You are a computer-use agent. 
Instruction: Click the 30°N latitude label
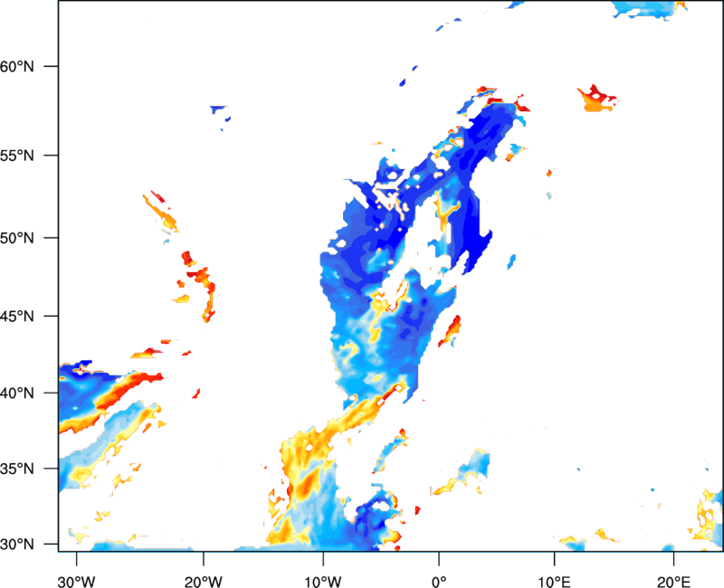coord(17,545)
